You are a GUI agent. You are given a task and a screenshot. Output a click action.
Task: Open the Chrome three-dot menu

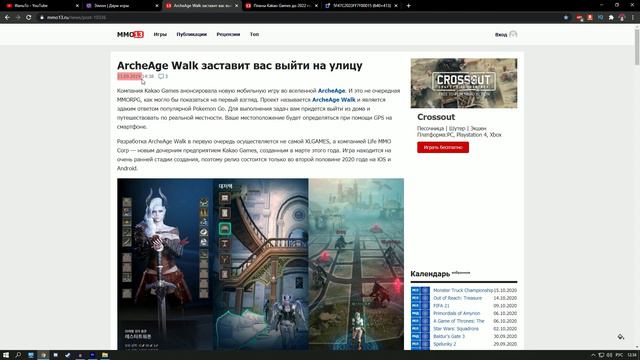633,18
